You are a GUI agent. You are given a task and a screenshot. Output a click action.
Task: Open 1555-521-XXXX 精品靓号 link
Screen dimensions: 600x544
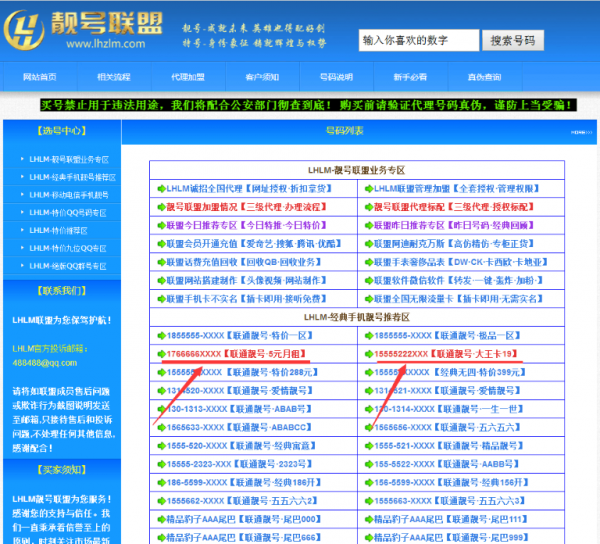pyautogui.click(x=449, y=446)
